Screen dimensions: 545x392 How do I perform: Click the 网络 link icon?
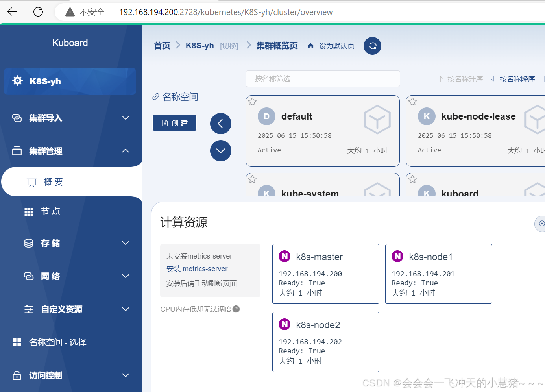click(x=29, y=276)
